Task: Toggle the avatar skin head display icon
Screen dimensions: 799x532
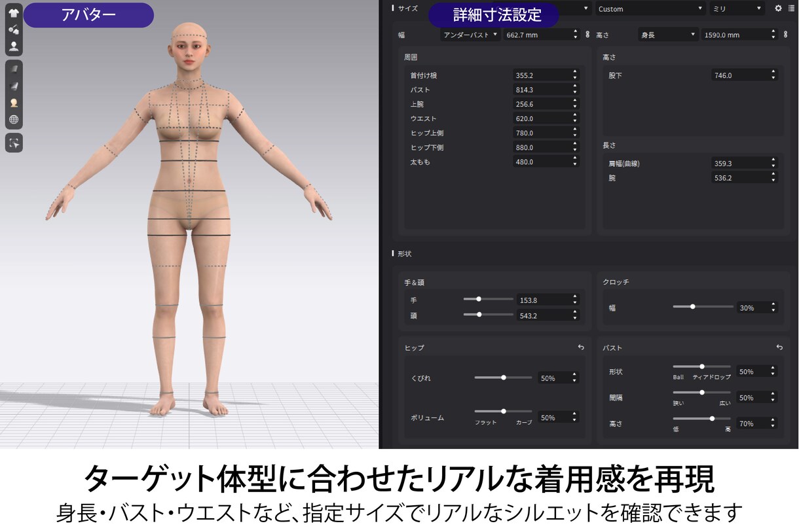Action: [x=13, y=103]
